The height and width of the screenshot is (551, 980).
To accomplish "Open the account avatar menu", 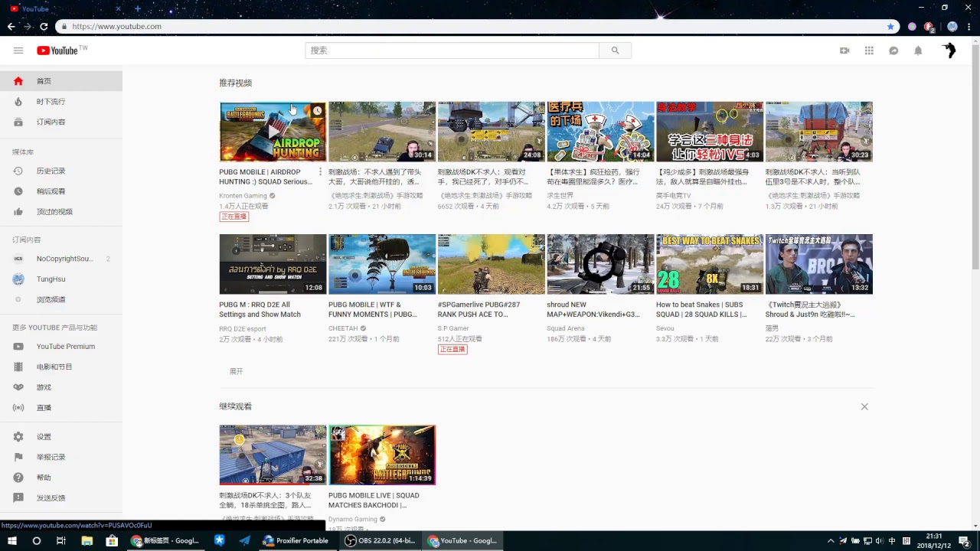I will [949, 51].
